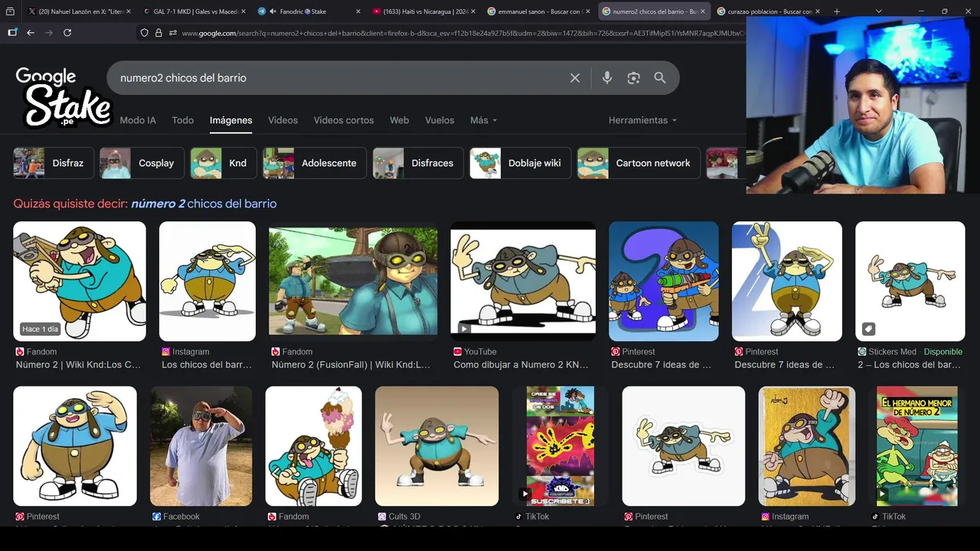Switch to the Fanodric Stake tab

click(309, 11)
